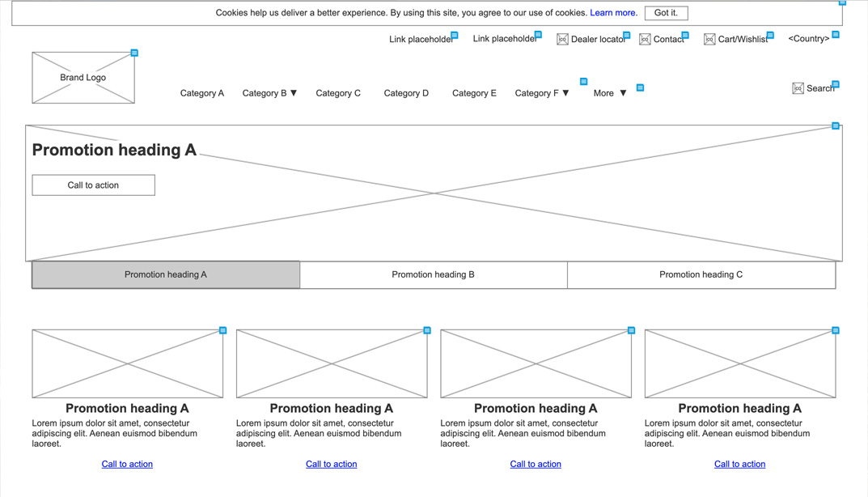Click the last card's Call to action link
Viewport: 868px width, 497px height.
pos(739,464)
